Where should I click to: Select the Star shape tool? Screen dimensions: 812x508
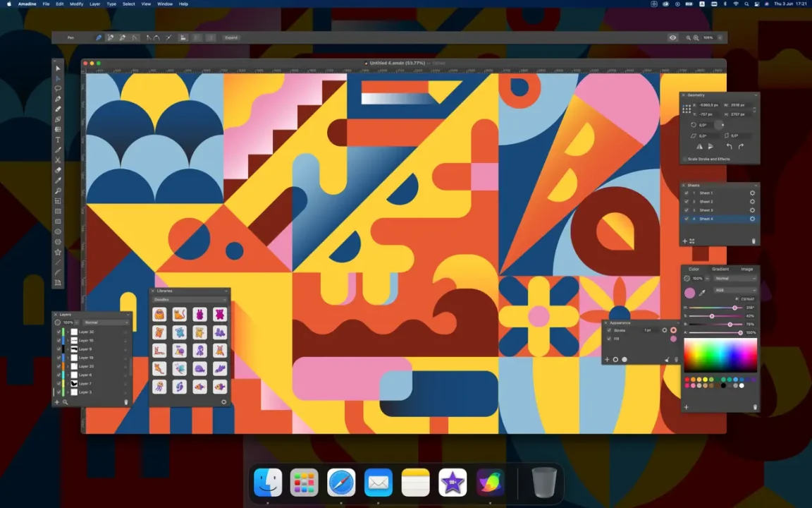pos(58,252)
